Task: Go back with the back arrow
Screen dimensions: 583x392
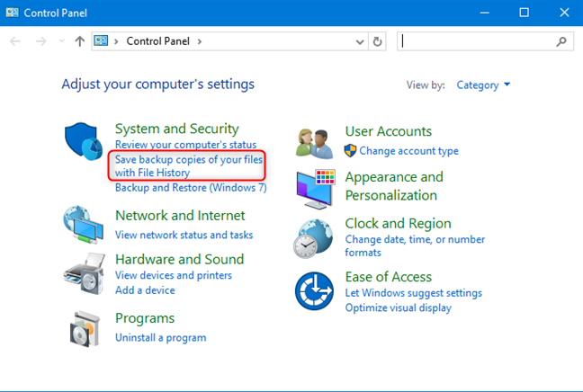Action: (15, 40)
